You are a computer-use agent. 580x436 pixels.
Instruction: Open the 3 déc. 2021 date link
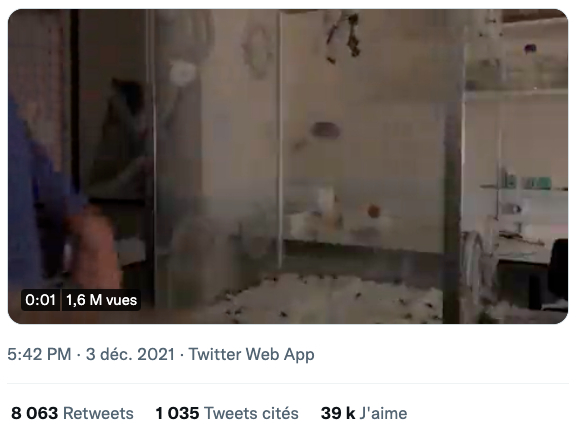pyautogui.click(x=130, y=354)
